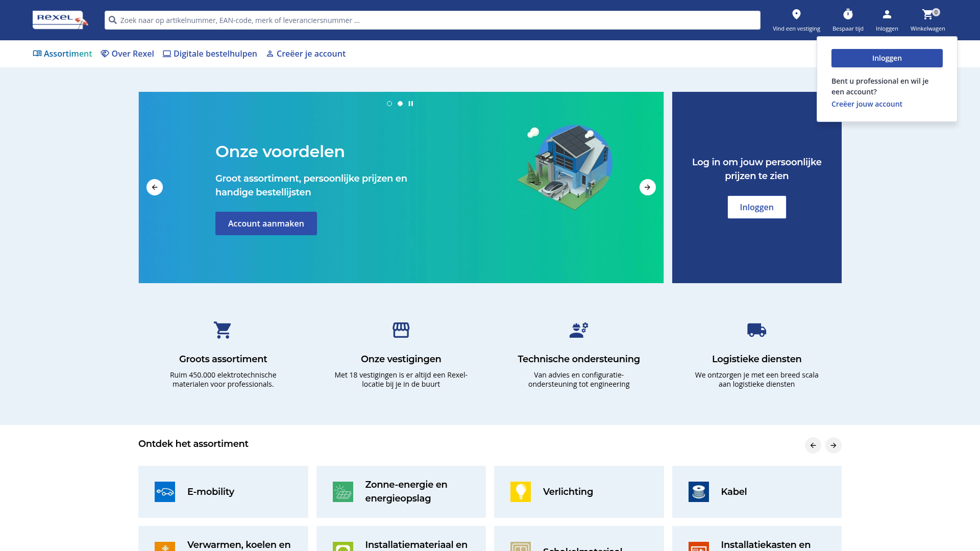
Task: Focus the product search field
Action: click(x=432, y=20)
